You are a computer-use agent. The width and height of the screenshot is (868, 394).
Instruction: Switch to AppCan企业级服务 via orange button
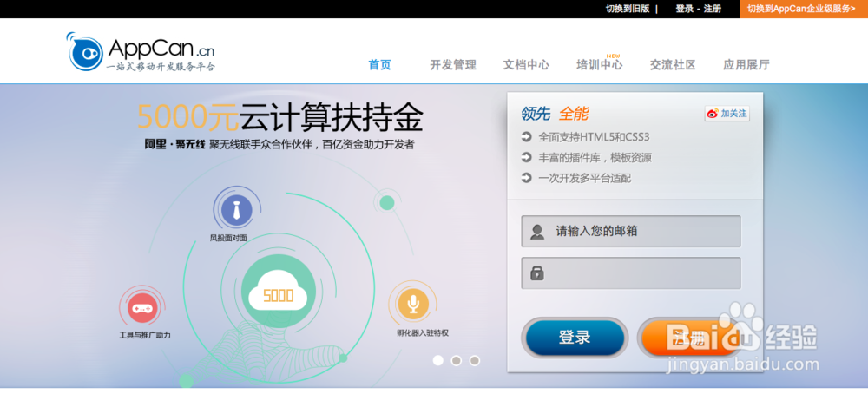point(804,9)
